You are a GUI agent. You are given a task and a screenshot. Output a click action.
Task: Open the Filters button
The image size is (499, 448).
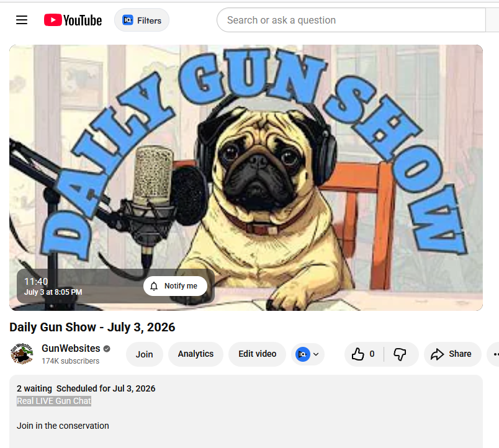click(x=142, y=20)
